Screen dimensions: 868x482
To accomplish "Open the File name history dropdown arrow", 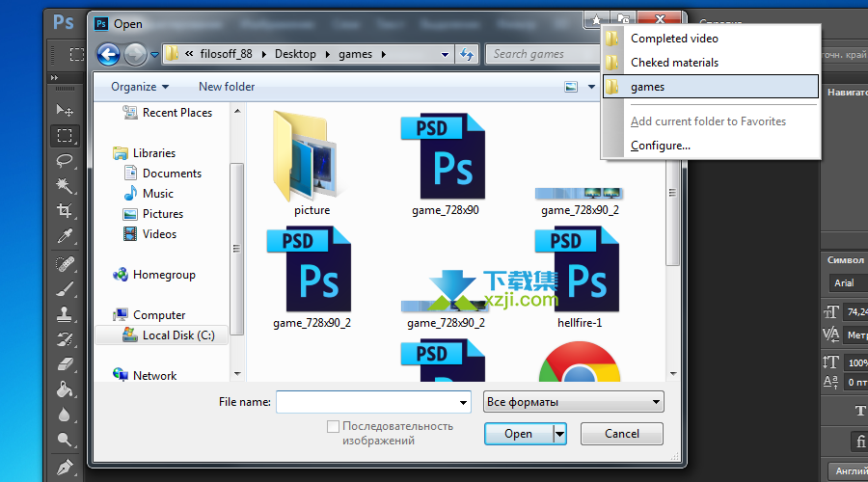I will (x=463, y=402).
